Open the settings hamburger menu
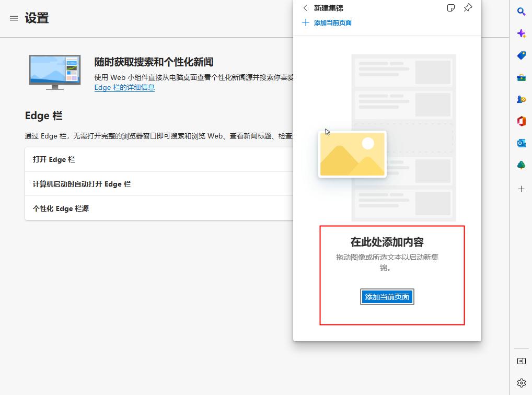This screenshot has height=395, width=532. coord(14,18)
